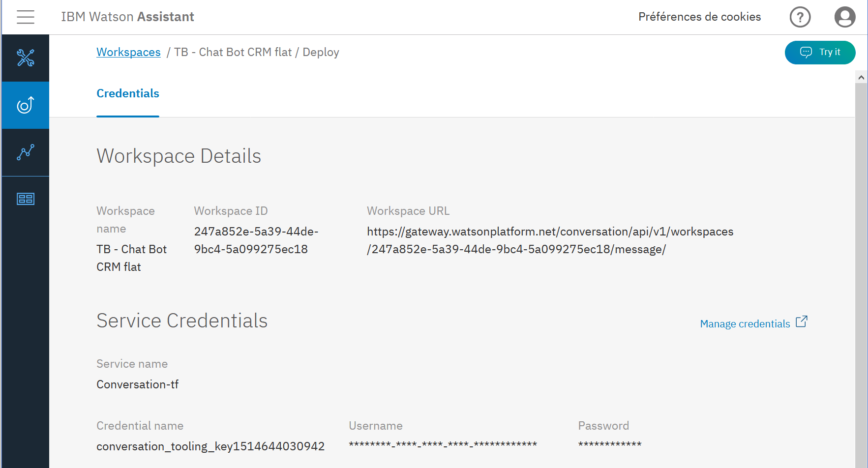Image resolution: width=868 pixels, height=468 pixels.
Task: Go to Workspaces breadcrumb link
Action: (x=128, y=52)
